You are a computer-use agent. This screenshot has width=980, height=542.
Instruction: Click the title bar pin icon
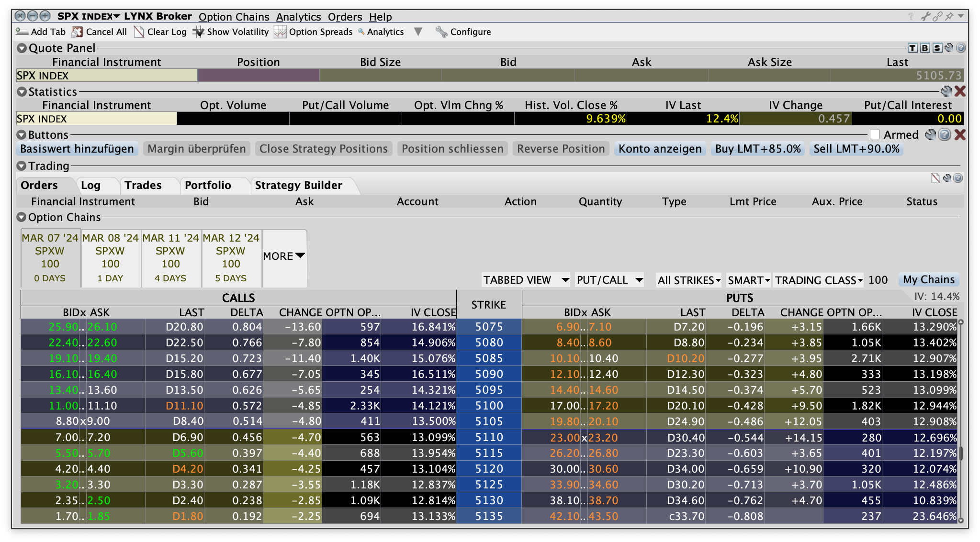click(x=949, y=16)
